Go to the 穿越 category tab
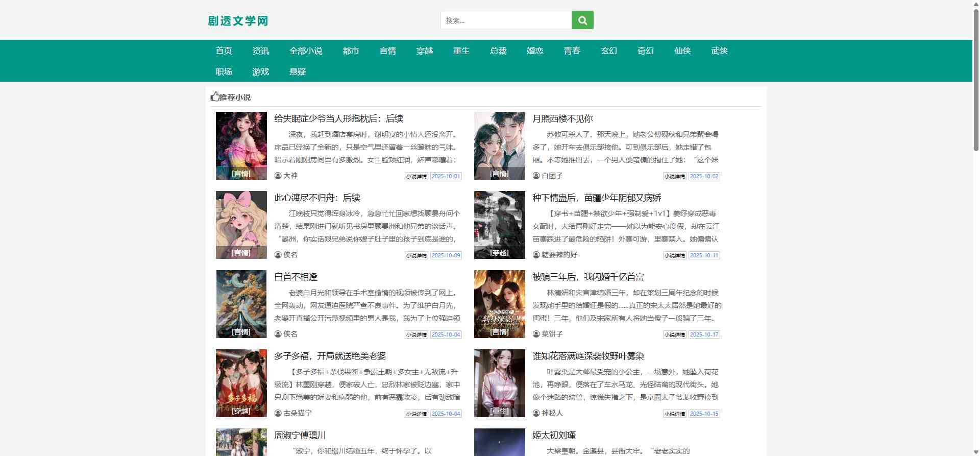 pos(424,51)
